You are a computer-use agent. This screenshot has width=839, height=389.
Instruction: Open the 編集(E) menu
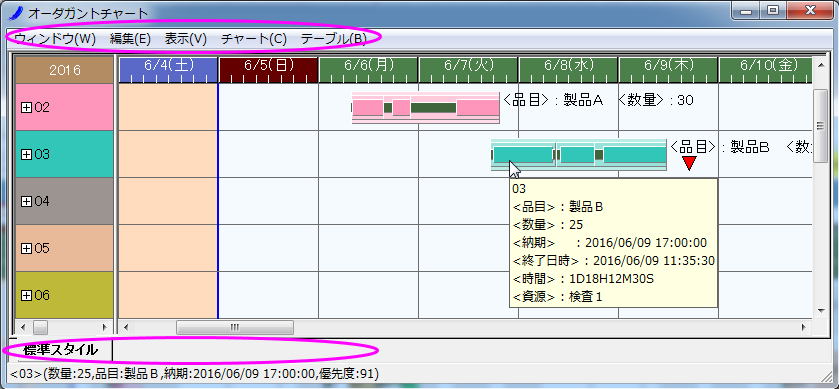[x=130, y=39]
